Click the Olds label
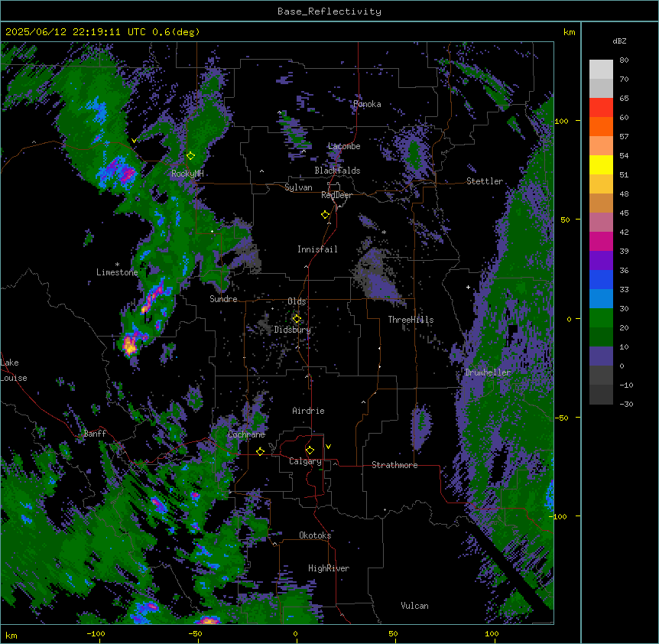This screenshot has height=644, width=659. tap(297, 301)
